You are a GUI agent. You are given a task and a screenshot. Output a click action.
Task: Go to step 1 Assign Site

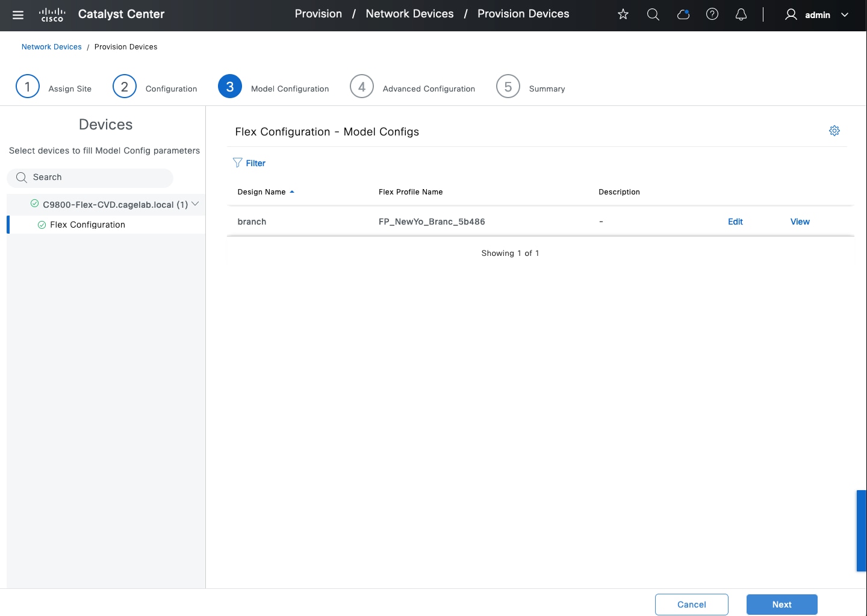coord(28,87)
